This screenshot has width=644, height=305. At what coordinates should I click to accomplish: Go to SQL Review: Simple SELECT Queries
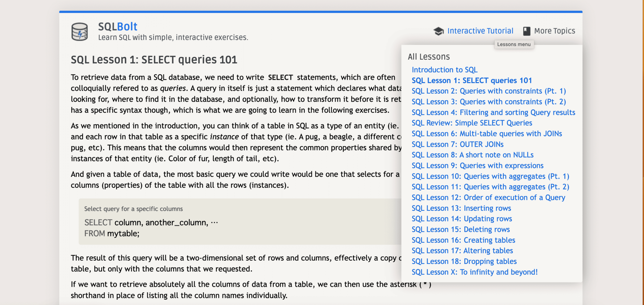click(x=472, y=123)
